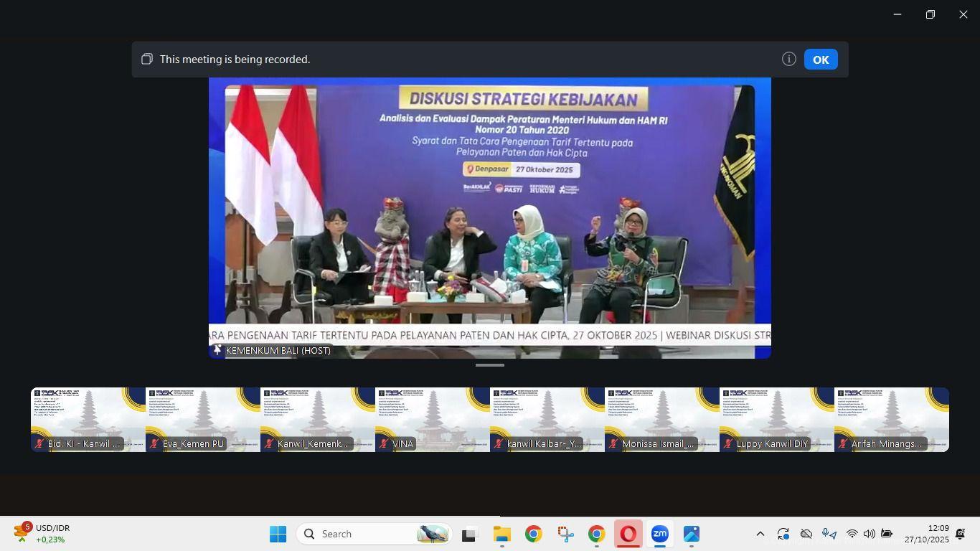Select the VINA participant thumbnail
This screenshot has width=980, height=551.
432,419
